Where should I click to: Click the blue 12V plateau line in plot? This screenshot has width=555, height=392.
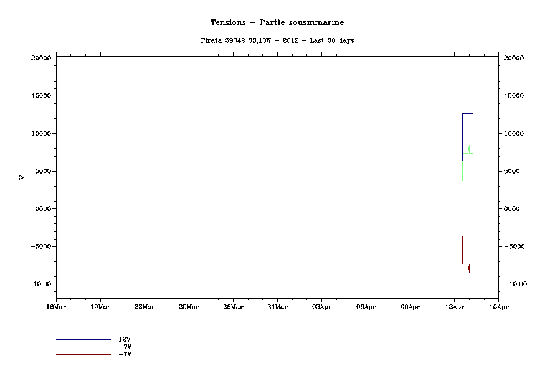(467, 114)
